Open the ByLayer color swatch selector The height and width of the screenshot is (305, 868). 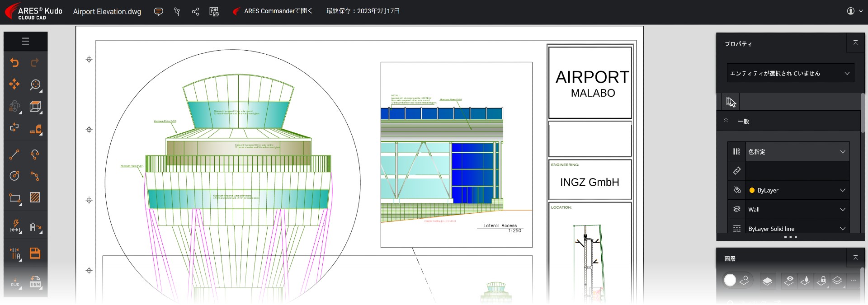pyautogui.click(x=797, y=190)
